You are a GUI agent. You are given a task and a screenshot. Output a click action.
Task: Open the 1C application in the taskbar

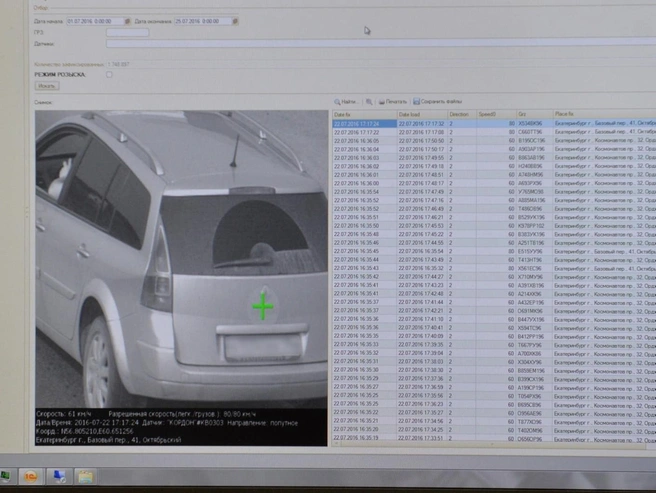pos(31,476)
